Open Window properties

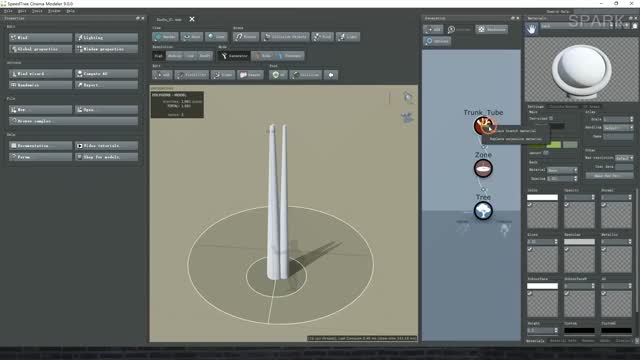106,49
